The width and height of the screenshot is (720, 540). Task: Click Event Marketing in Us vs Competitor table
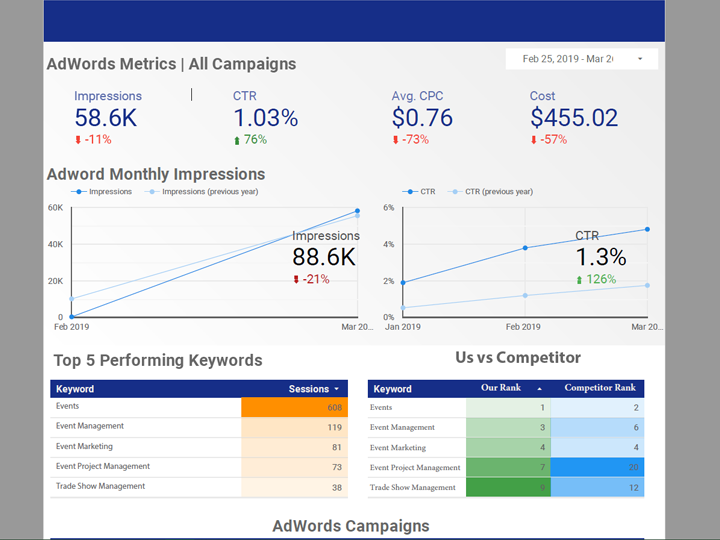point(398,448)
